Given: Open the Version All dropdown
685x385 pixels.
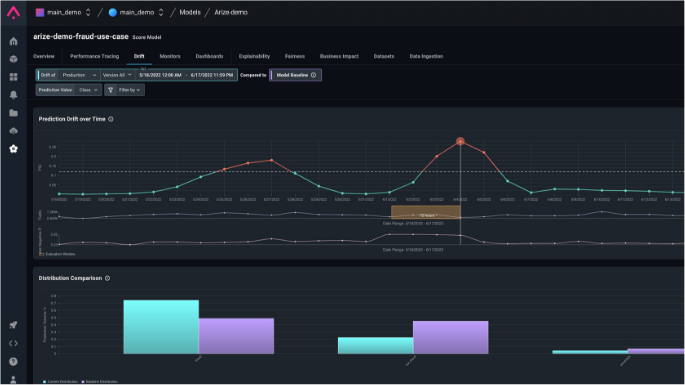Looking at the screenshot, I should 117,75.
